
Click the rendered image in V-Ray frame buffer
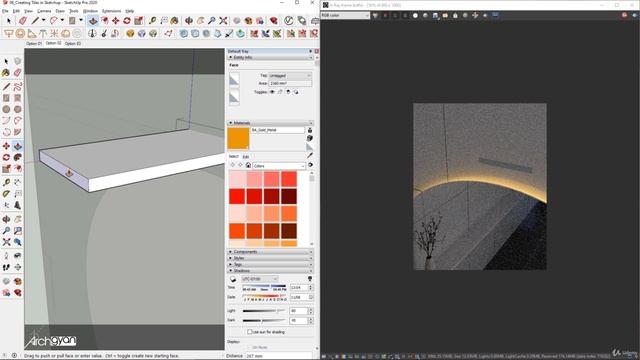coord(480,187)
